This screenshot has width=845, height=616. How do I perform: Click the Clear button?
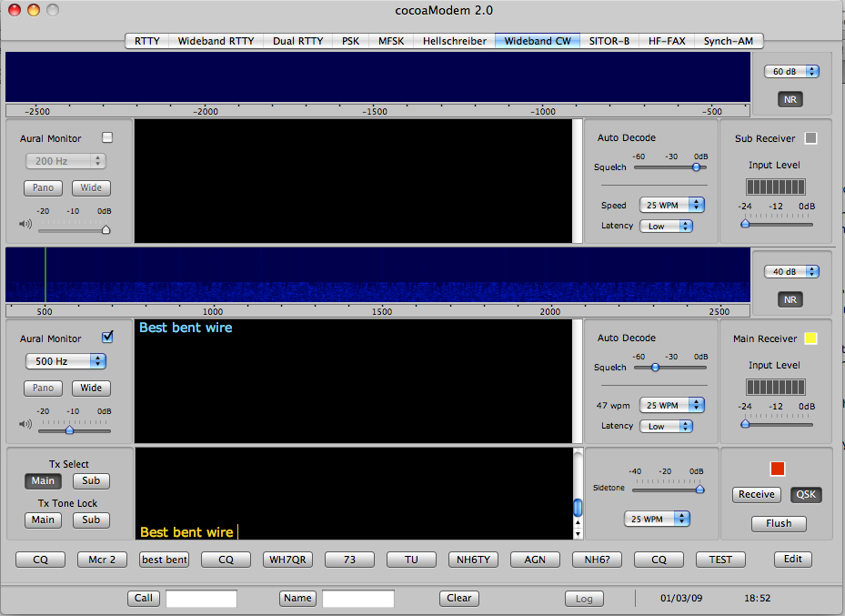click(x=458, y=598)
